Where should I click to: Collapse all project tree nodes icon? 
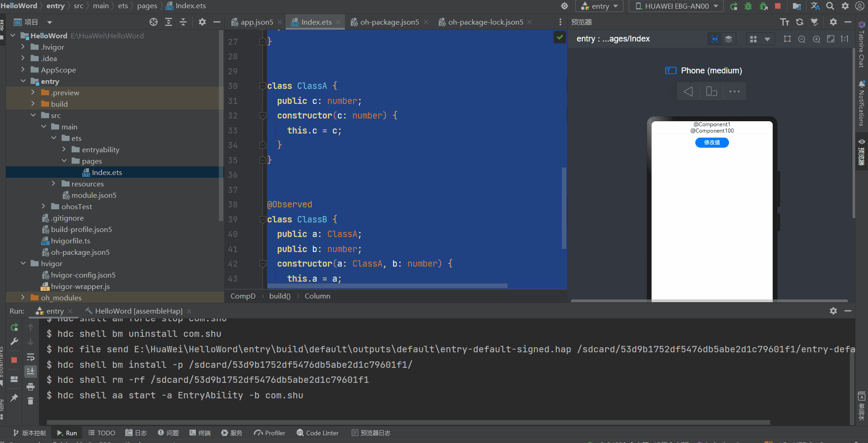pos(183,22)
